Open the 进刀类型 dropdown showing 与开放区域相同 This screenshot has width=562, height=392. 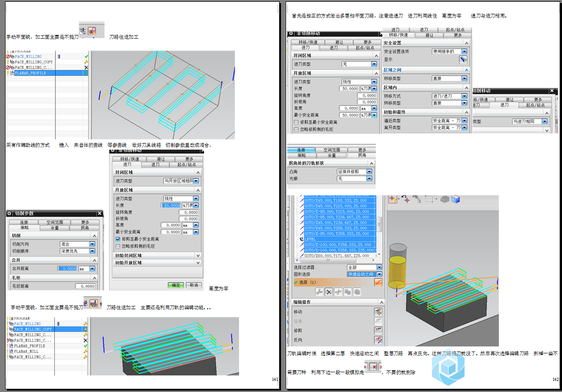pyautogui.click(x=181, y=181)
